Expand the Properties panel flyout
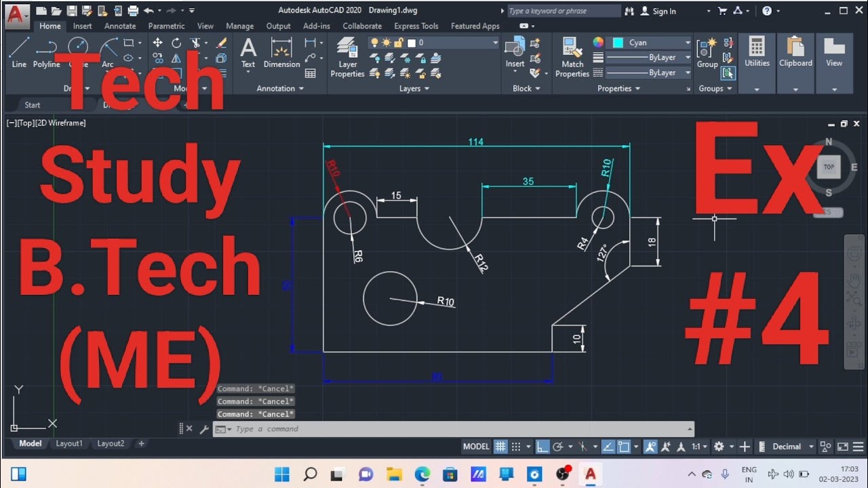Screen dimensions: 868x488 coord(619,89)
